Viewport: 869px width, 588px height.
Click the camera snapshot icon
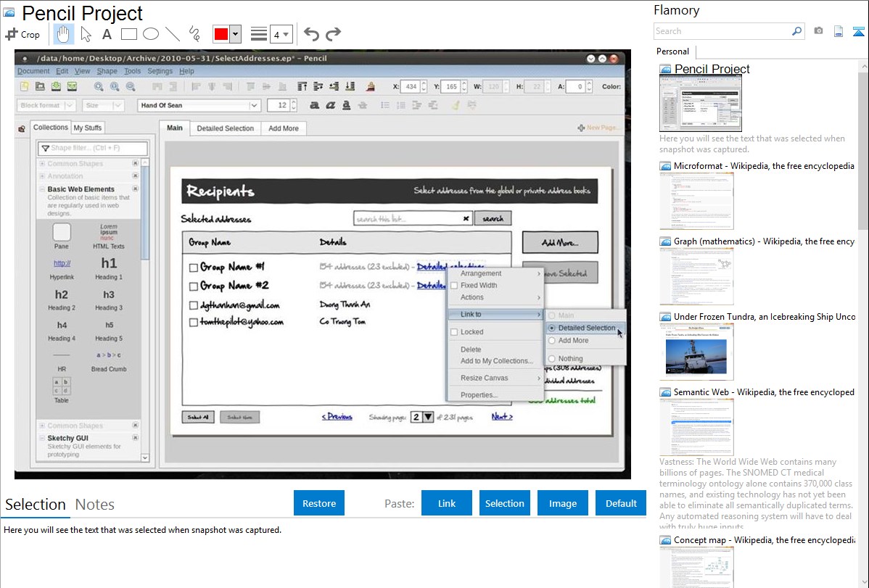(818, 31)
